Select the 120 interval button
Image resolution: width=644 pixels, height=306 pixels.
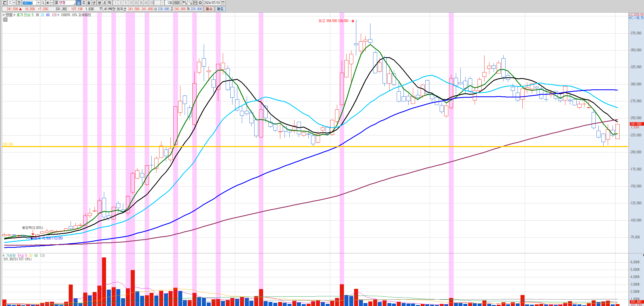pyautogui.click(x=151, y=3)
